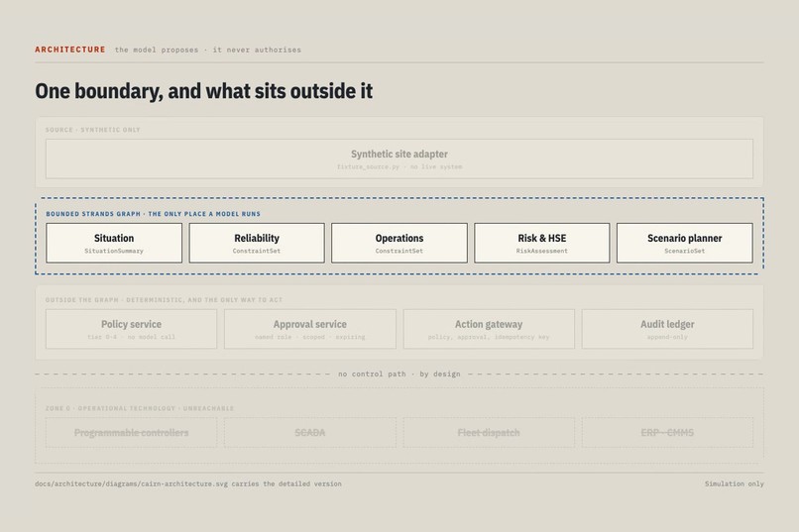
Task: Click the Approval service box
Action: point(310,329)
